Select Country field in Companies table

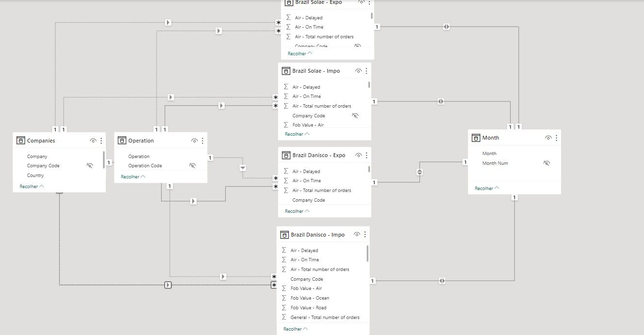point(35,175)
